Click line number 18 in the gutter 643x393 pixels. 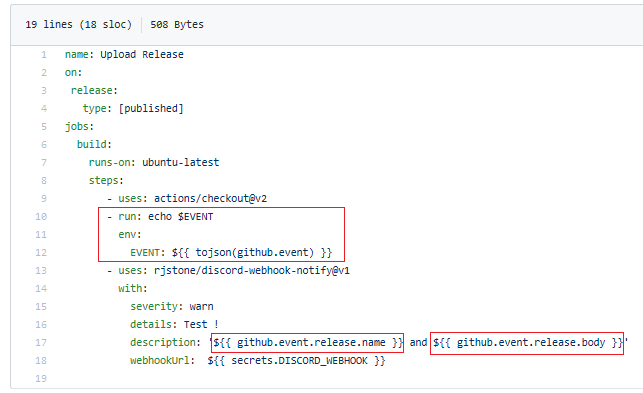(41, 361)
